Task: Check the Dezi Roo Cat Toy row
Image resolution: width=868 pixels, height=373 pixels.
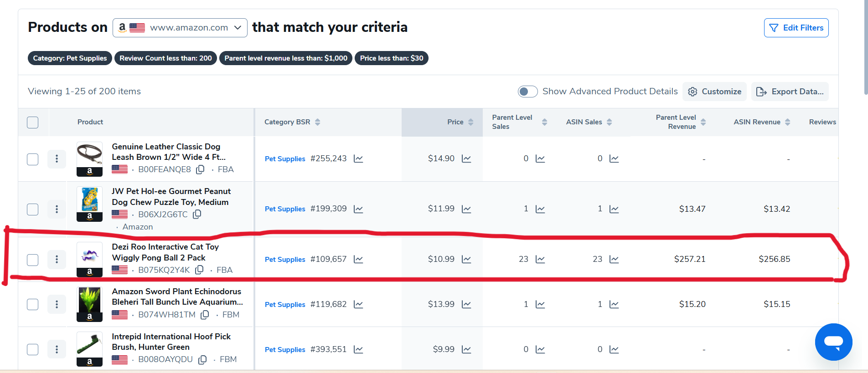Action: [32, 260]
